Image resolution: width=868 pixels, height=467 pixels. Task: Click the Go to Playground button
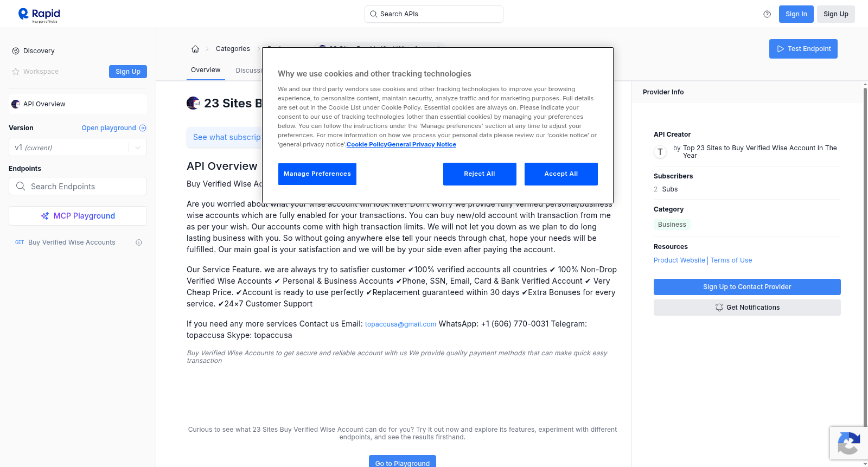pos(403,462)
